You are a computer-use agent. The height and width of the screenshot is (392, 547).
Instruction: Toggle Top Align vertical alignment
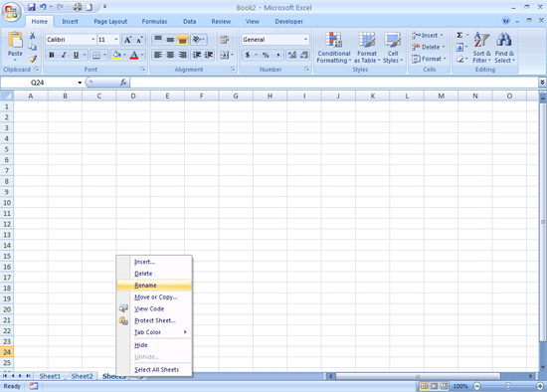coord(158,40)
